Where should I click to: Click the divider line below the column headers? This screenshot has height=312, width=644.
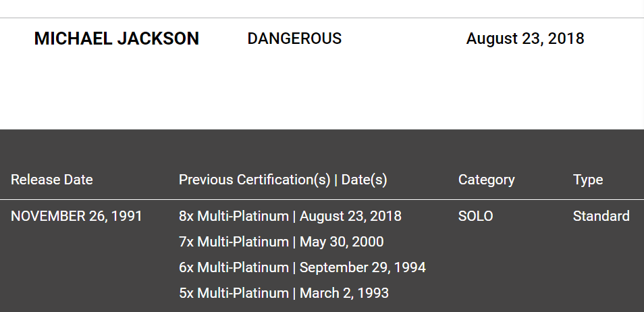[x=322, y=200]
